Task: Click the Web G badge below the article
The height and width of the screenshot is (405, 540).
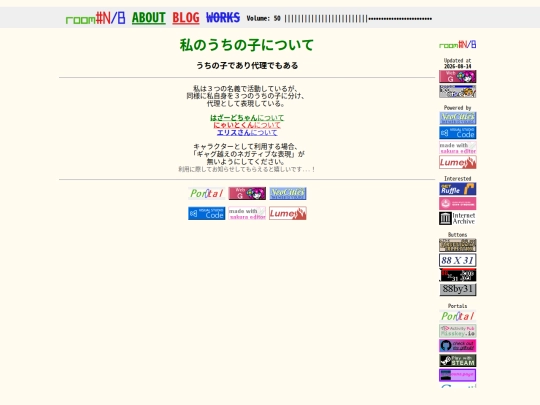Action: coord(247,194)
